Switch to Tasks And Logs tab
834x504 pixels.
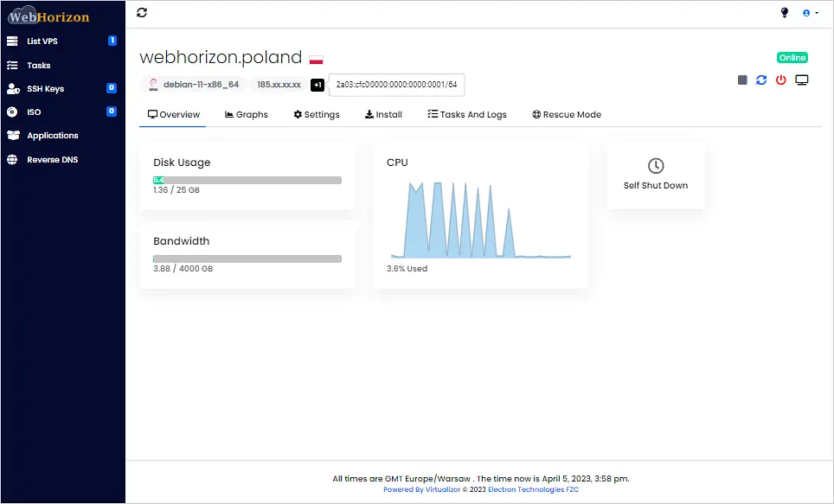tap(467, 114)
